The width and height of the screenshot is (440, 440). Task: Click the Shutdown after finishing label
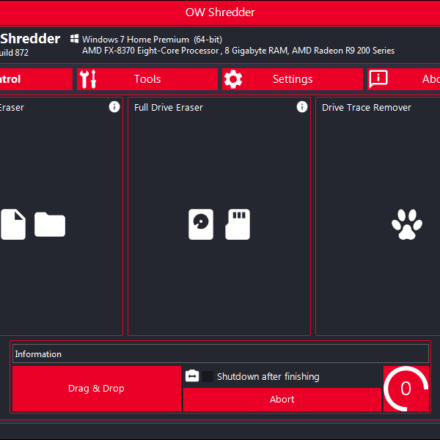[x=268, y=377]
